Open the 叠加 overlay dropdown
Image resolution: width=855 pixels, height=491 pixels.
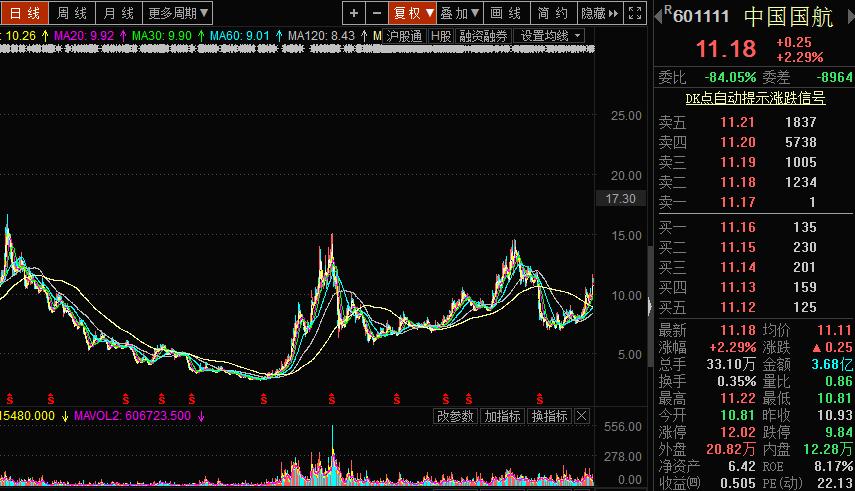[460, 13]
